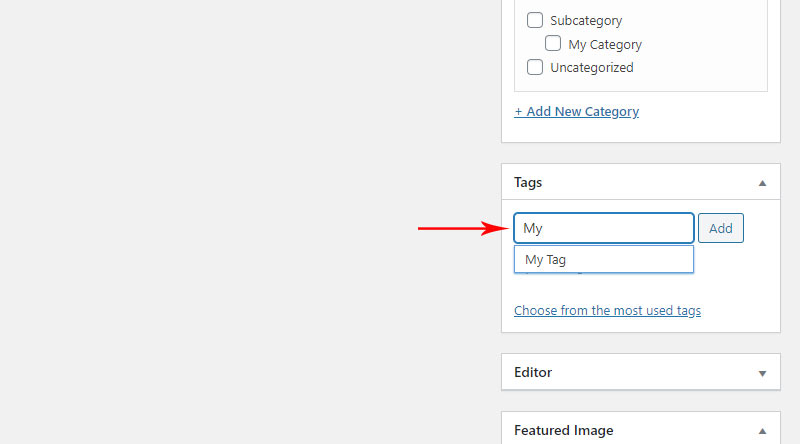Click the Tags panel heading

click(x=528, y=182)
